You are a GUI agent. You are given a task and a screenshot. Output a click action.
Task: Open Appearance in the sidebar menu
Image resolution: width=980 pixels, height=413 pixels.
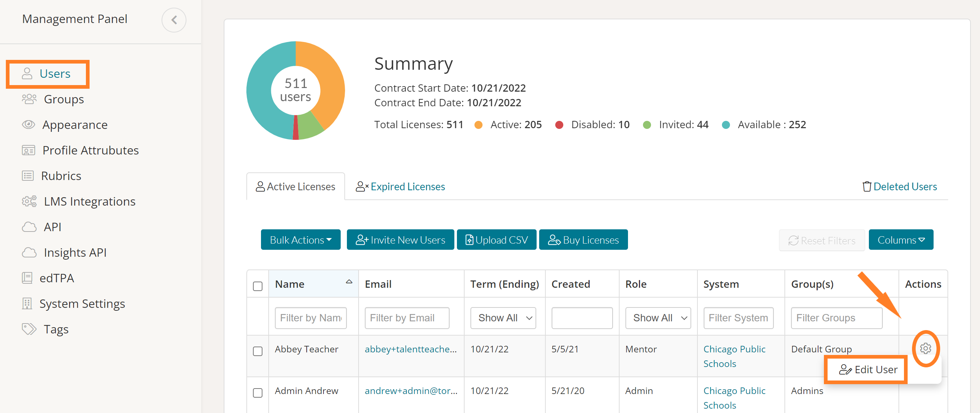75,124
